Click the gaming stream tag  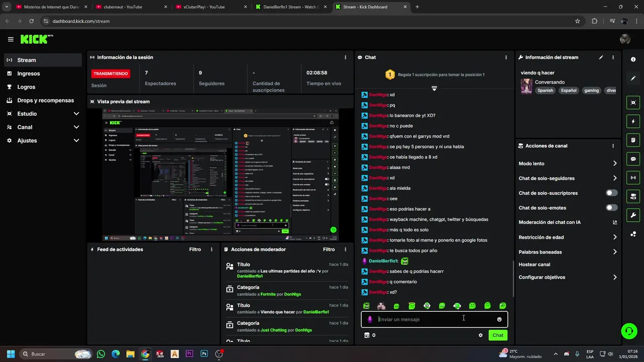(x=592, y=90)
